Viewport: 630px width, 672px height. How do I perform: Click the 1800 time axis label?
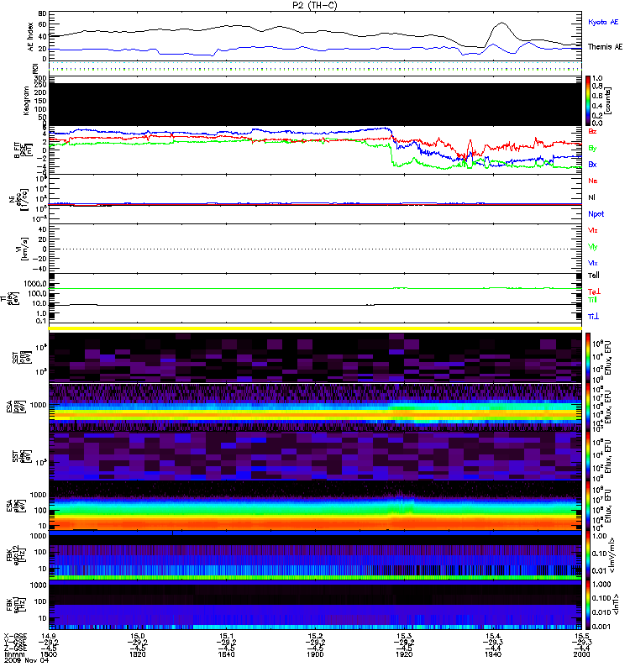49,654
